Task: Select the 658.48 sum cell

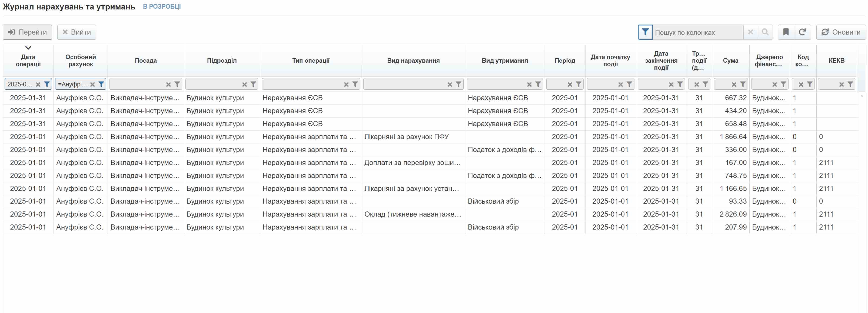Action: click(730, 124)
